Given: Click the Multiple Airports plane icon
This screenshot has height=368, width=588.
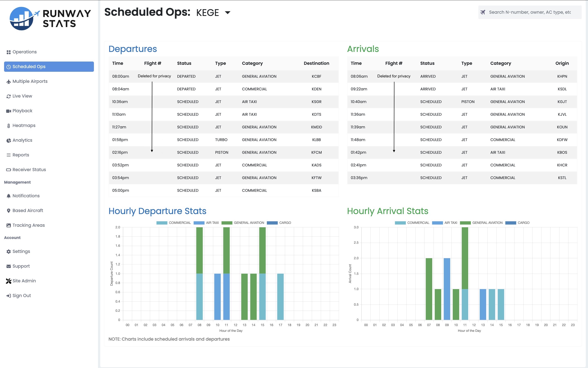Looking at the screenshot, I should pos(9,82).
